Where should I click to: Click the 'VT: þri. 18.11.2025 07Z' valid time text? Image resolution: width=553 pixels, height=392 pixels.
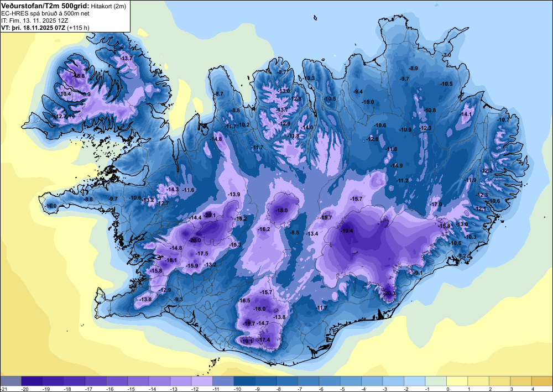[33, 28]
